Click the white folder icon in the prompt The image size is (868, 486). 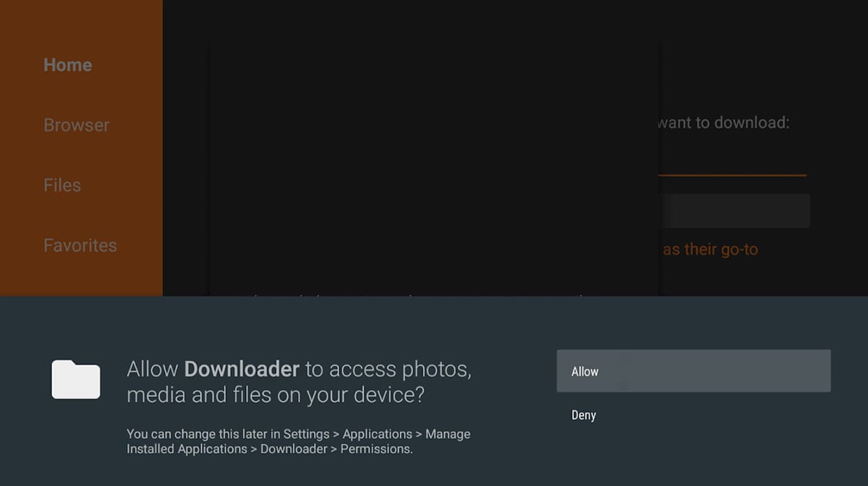tap(76, 379)
